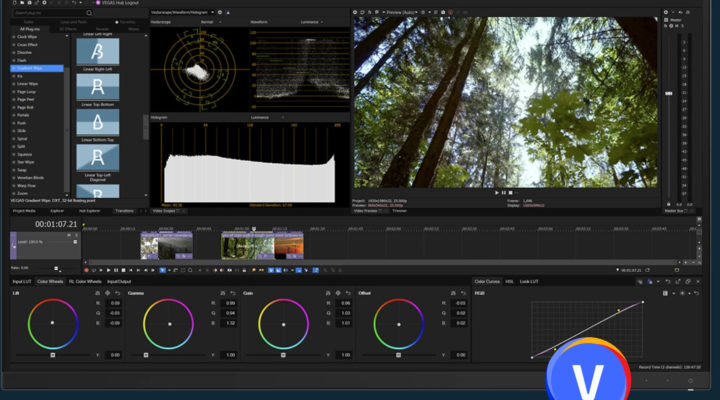Click the sunset clip on the timeline
720x400 pixels.
(x=289, y=247)
